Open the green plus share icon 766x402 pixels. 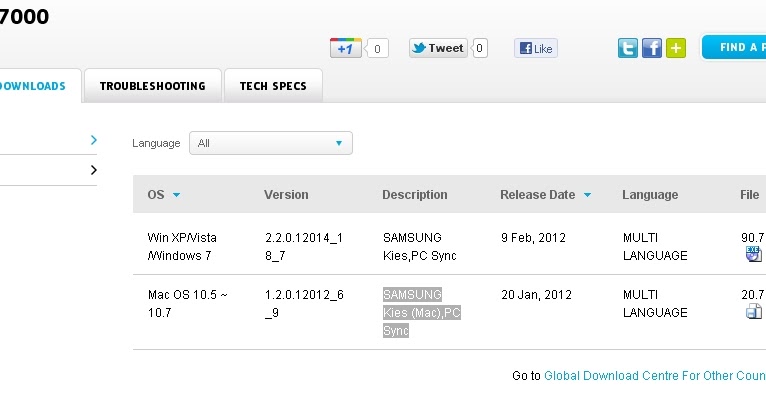pos(676,48)
